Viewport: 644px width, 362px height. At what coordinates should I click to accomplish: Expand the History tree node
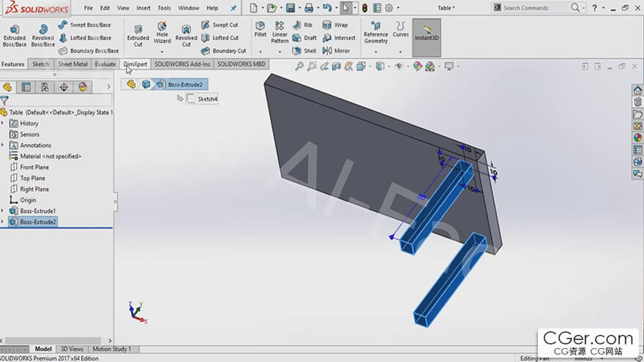tap(2, 123)
